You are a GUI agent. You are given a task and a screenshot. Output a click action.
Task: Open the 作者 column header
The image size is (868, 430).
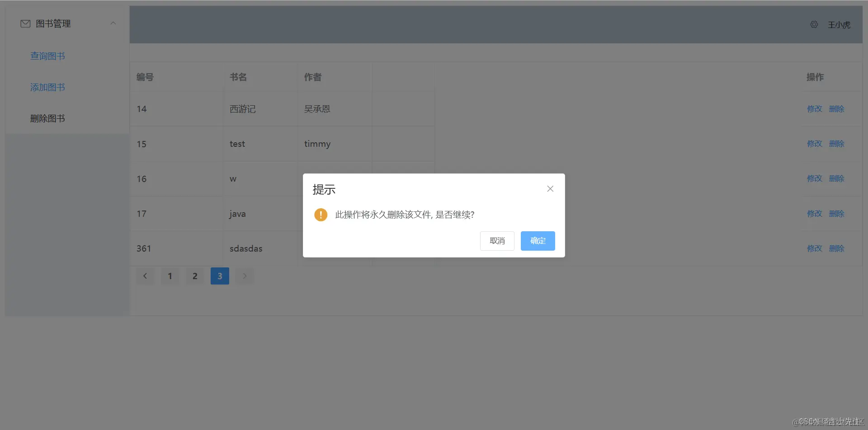pos(312,77)
